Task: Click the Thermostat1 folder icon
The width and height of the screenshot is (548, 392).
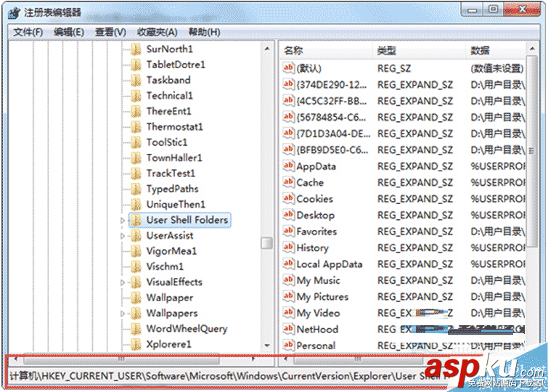Action: coord(136,127)
